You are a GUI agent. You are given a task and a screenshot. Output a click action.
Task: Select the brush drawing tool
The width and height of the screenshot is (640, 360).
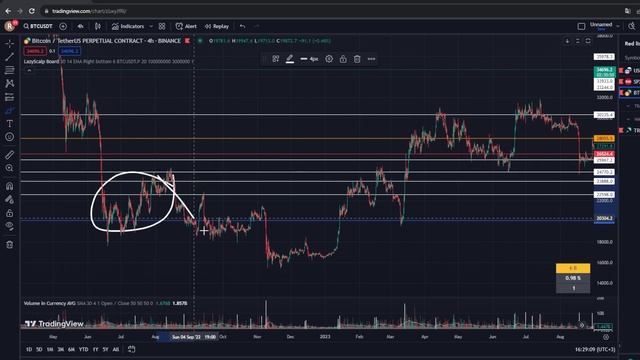9,111
